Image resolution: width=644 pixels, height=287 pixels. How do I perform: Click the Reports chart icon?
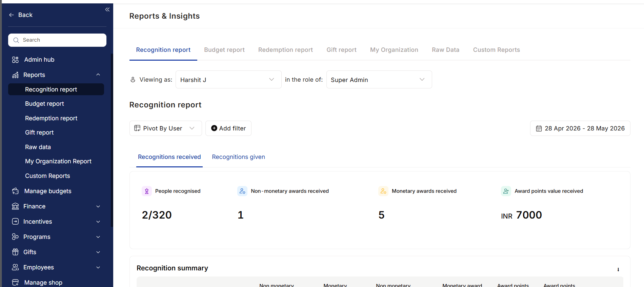click(x=15, y=75)
